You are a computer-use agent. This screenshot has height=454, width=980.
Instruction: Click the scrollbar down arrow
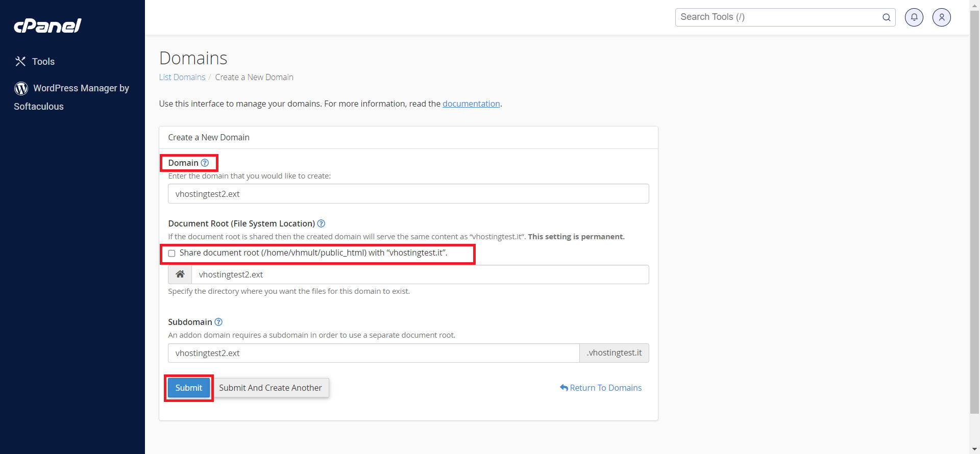974,449
